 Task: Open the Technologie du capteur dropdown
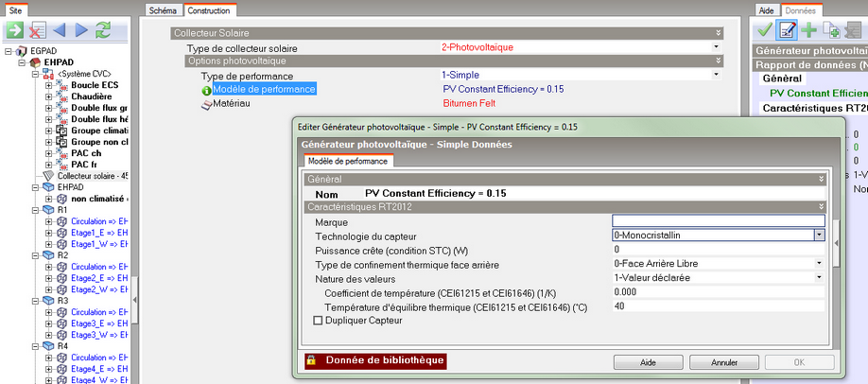pos(818,236)
